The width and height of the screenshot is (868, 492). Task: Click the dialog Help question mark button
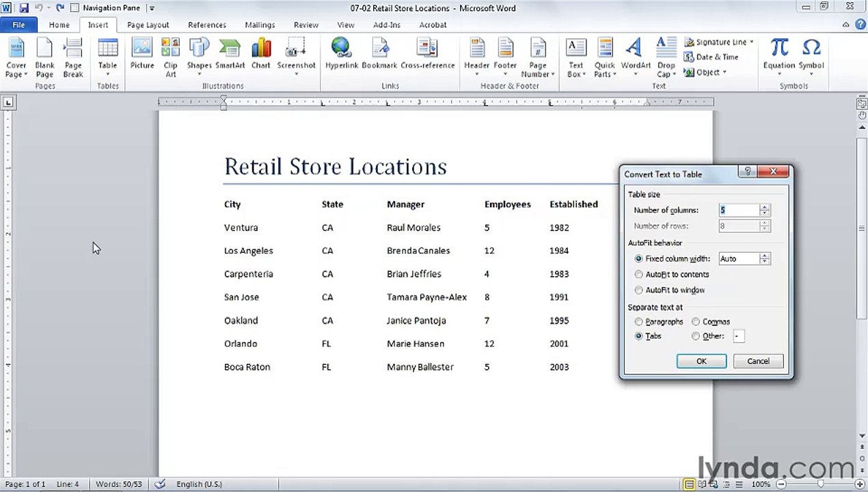pyautogui.click(x=747, y=172)
